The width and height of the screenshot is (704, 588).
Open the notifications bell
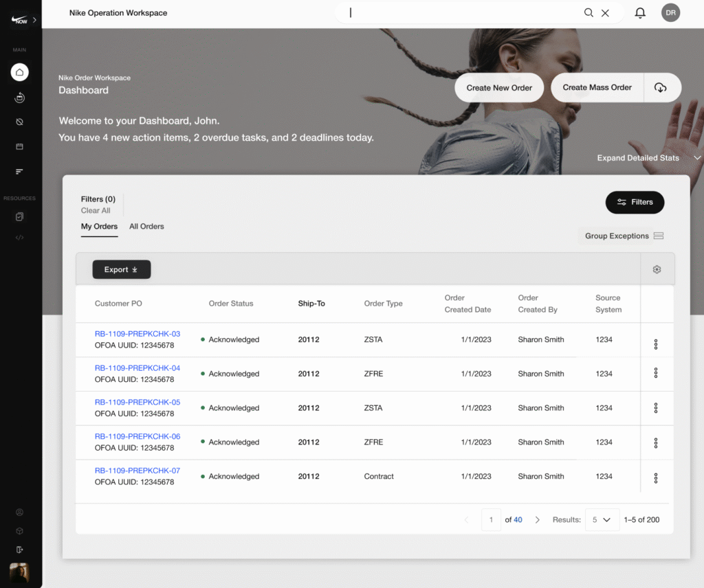click(x=640, y=12)
